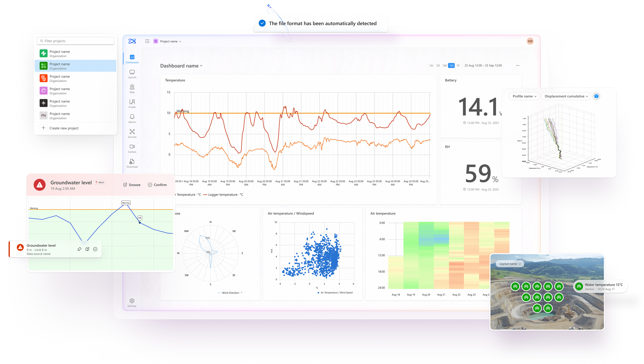644x364 pixels.
Task: Open the Profile sidebar icon
Action: (x=132, y=103)
